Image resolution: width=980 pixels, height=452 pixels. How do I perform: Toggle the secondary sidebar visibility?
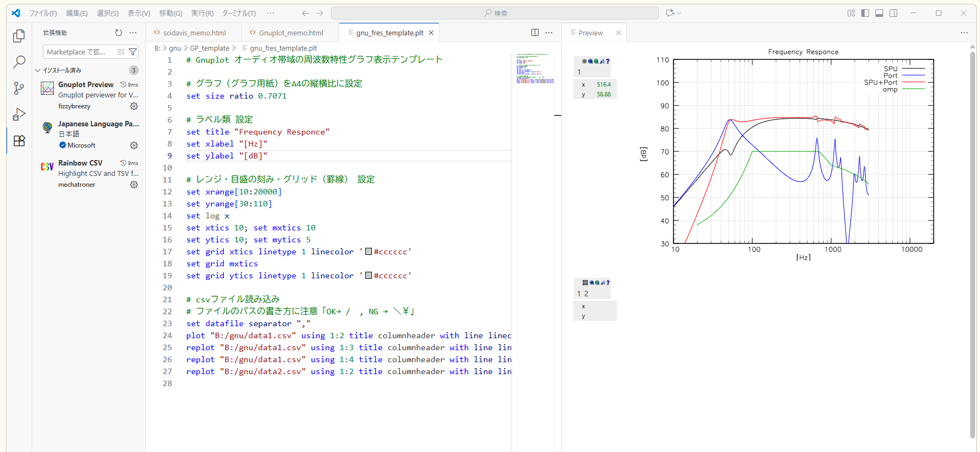[x=893, y=13]
